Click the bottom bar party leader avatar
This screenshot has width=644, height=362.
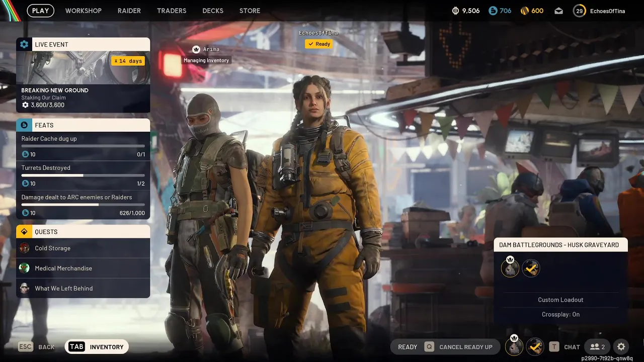[514, 346]
